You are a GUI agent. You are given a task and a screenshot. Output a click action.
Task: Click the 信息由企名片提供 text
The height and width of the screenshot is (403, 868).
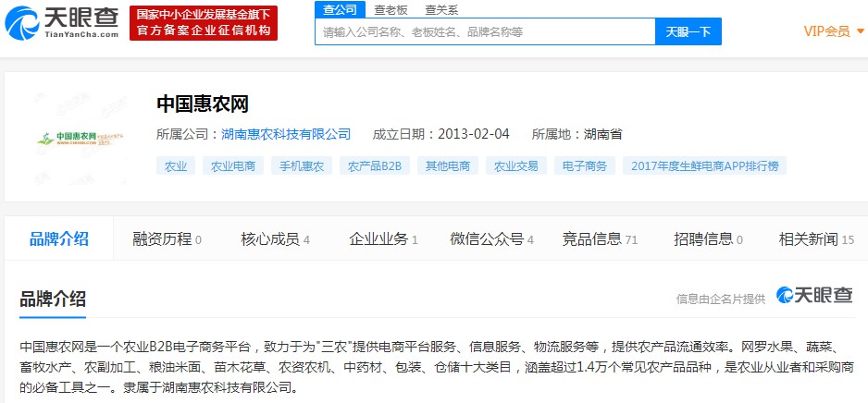pyautogui.click(x=721, y=299)
